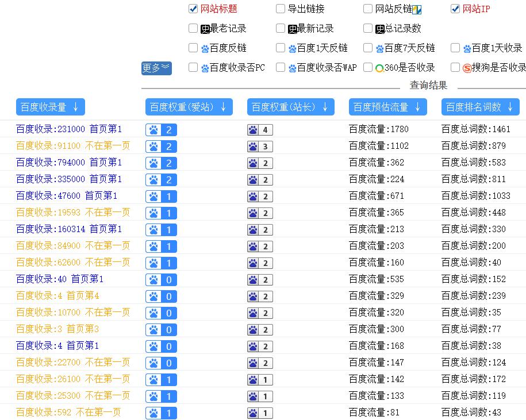Sort results by 百度预估流量
The height and width of the screenshot is (420, 526).
coord(388,107)
